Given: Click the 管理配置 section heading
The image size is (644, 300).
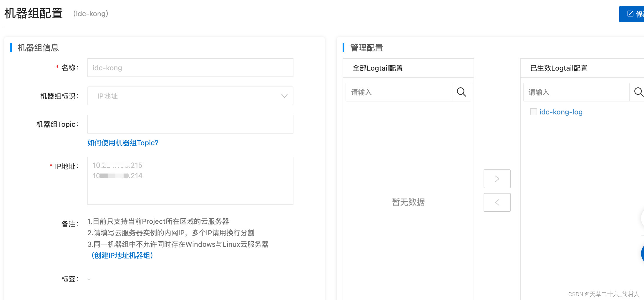Looking at the screenshot, I should tap(366, 48).
